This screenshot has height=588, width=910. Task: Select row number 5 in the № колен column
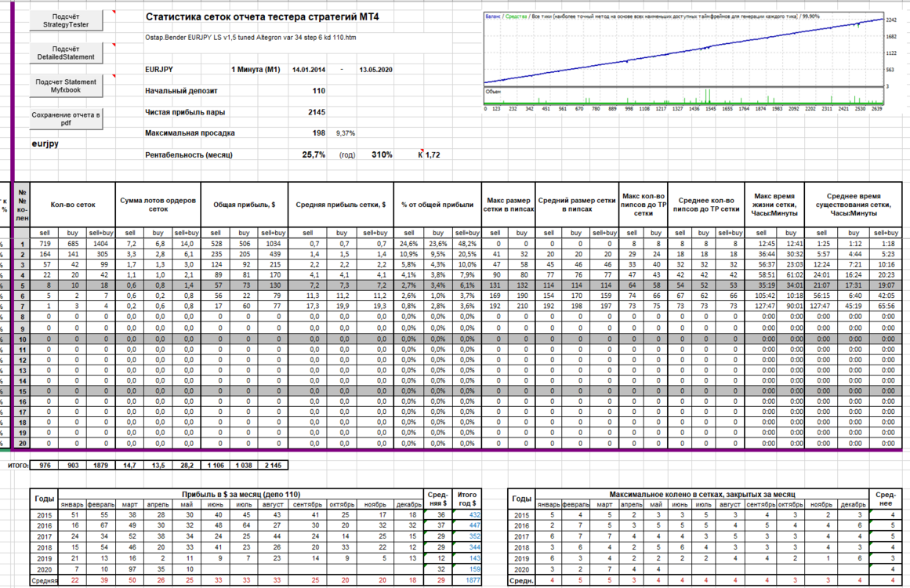[x=22, y=285]
